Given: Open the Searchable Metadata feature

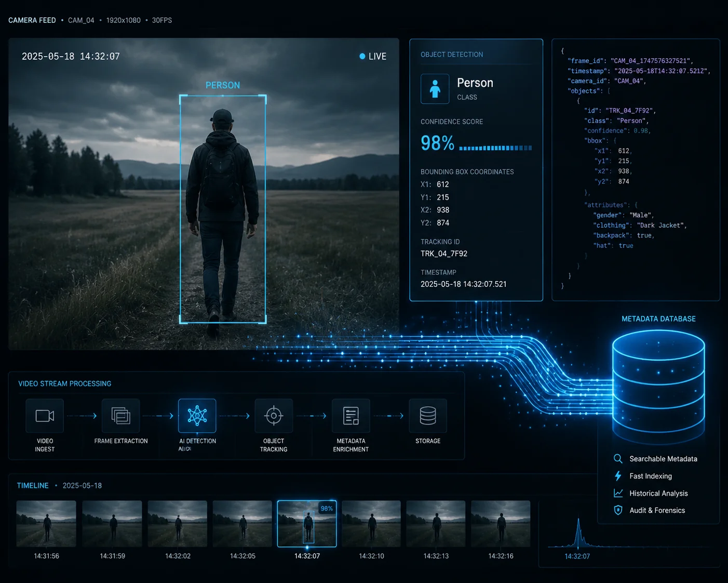Looking at the screenshot, I should 663,459.
